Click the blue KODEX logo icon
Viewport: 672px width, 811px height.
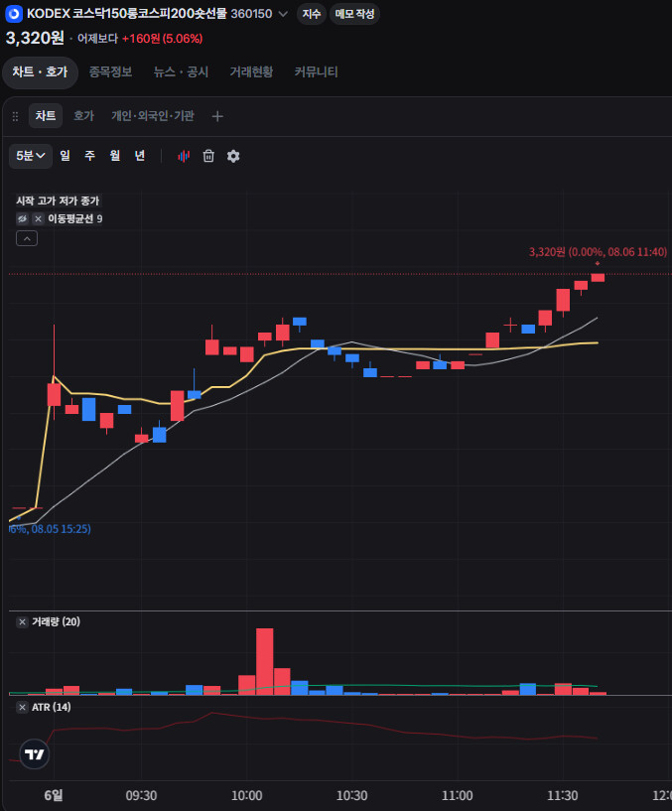[14, 14]
